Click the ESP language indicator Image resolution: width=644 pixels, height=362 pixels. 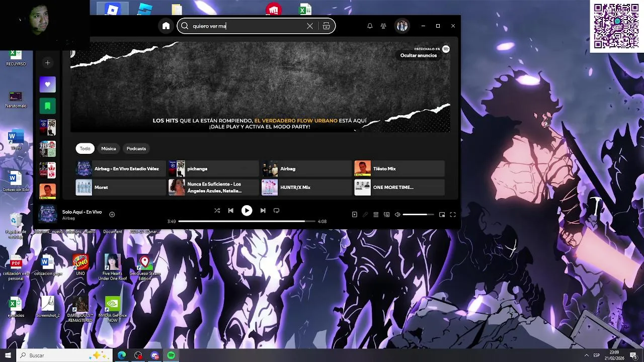click(x=597, y=355)
